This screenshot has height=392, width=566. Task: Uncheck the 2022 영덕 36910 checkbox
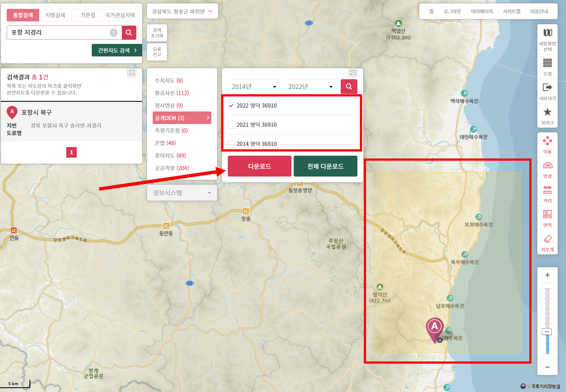(231, 106)
